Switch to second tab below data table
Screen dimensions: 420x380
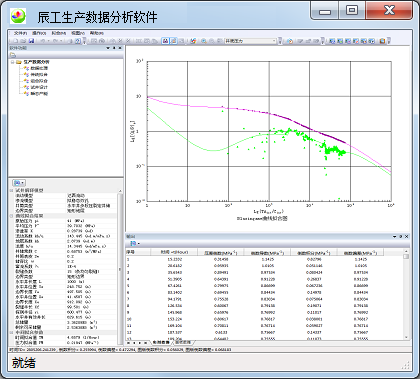[x=183, y=342]
